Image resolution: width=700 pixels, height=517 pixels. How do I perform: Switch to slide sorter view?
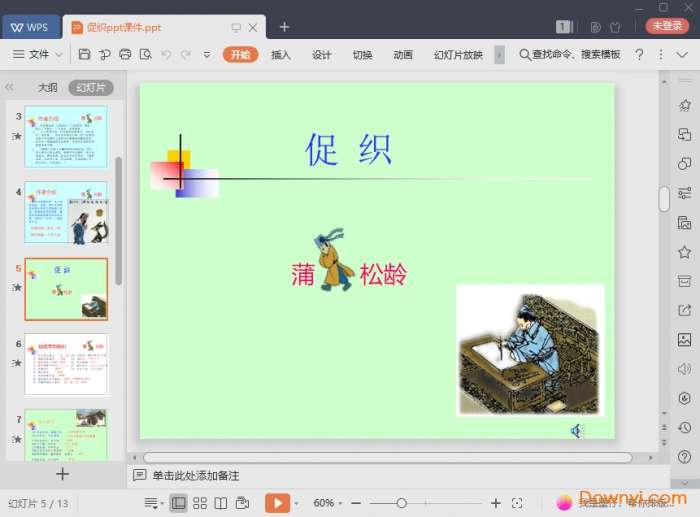click(200, 503)
